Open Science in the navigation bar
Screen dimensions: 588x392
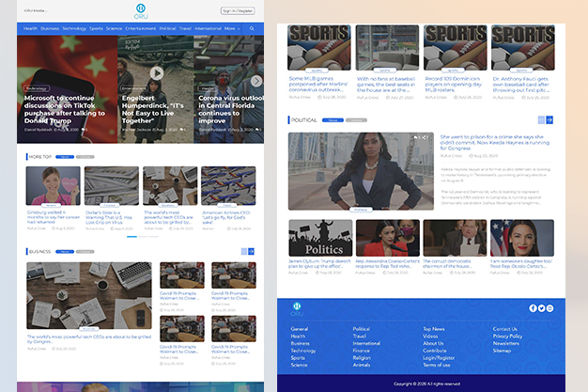[114, 28]
